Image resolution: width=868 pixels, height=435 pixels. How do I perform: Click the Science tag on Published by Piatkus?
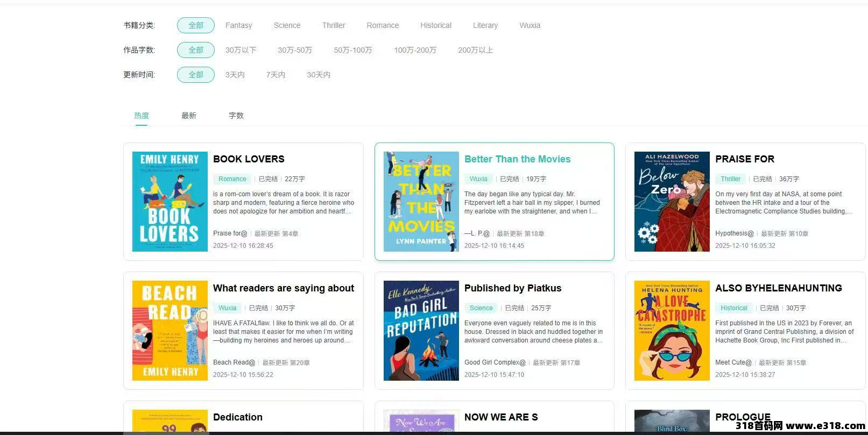[481, 308]
